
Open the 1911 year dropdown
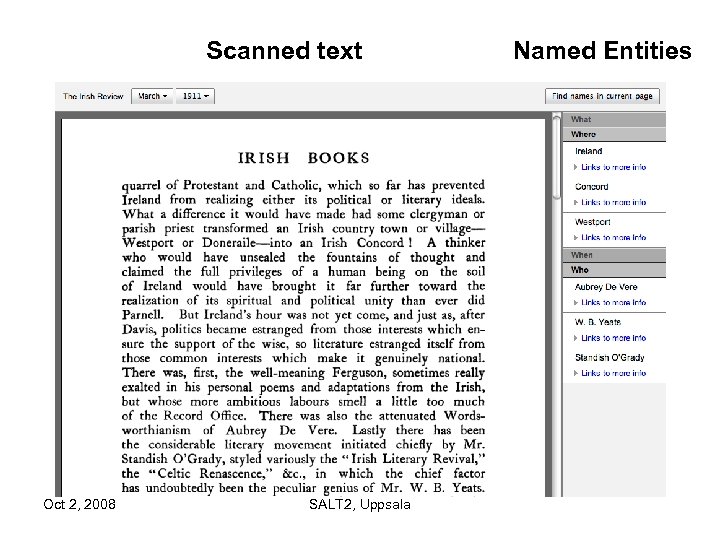point(196,96)
